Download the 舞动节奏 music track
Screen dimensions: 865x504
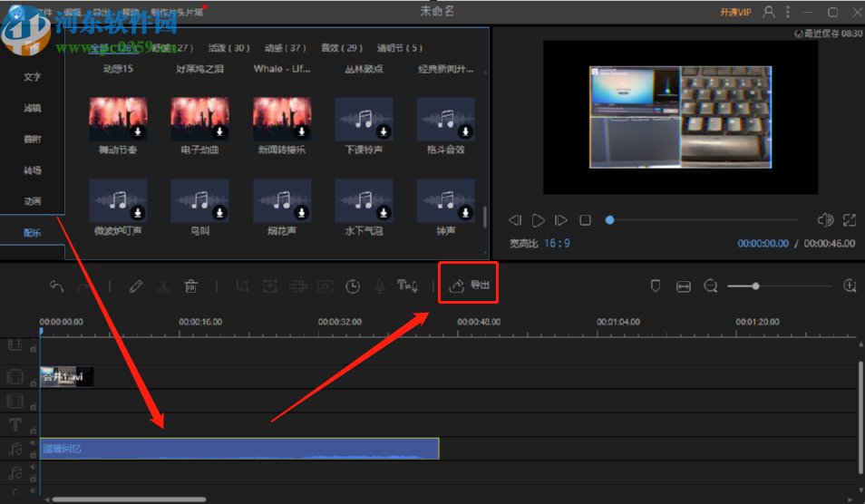(138, 131)
